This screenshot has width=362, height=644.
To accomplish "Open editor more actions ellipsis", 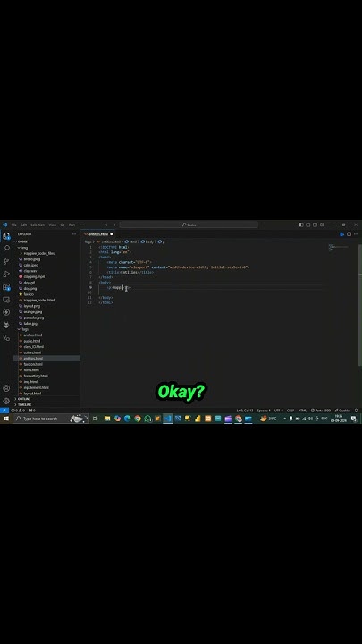I will (x=356, y=234).
